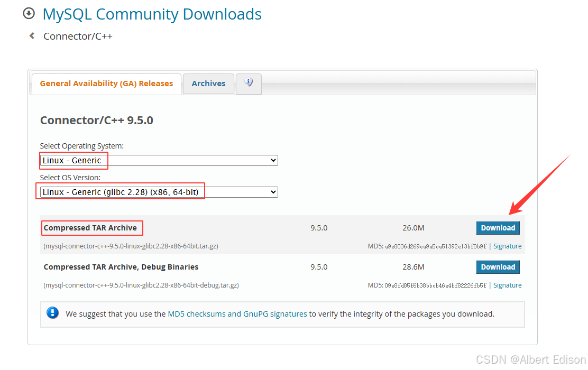This screenshot has width=588, height=370.
Task: Switch to the Archives tab
Action: 208,83
